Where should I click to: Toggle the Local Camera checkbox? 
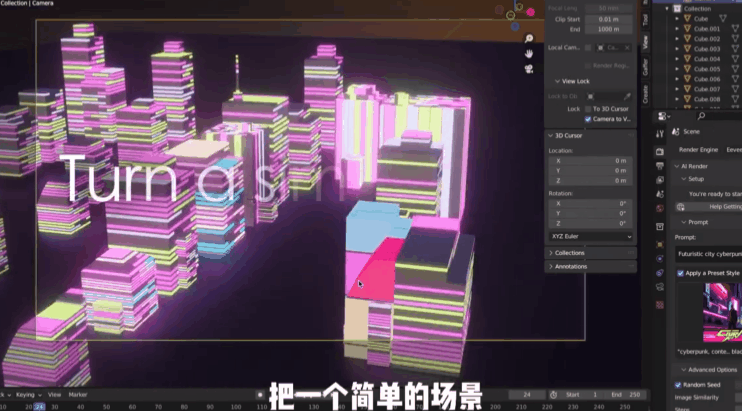pos(588,47)
